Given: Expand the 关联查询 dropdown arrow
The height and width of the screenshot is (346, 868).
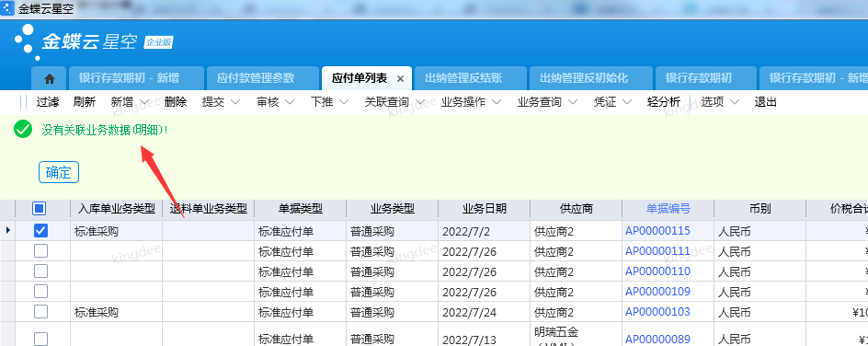Looking at the screenshot, I should click(x=419, y=102).
